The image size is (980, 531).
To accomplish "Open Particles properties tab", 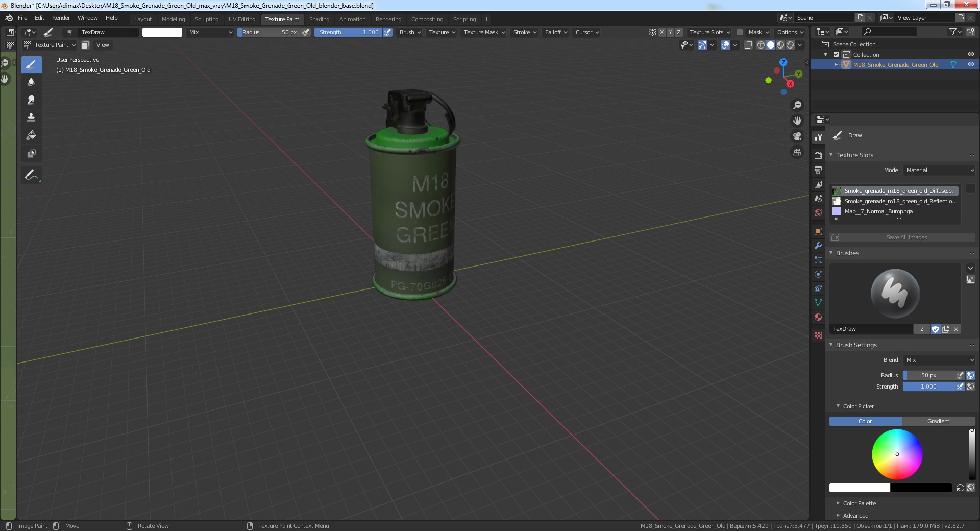I will point(818,260).
